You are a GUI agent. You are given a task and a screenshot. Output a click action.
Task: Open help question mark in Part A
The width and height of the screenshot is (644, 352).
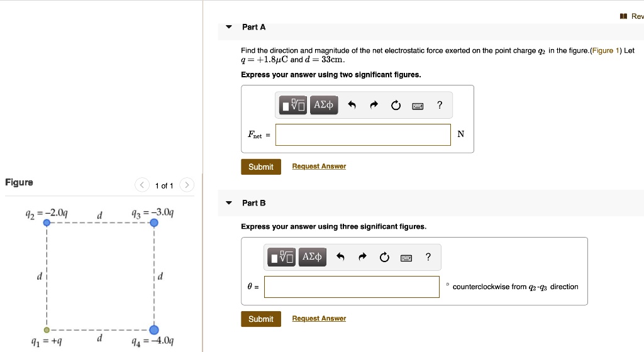440,105
